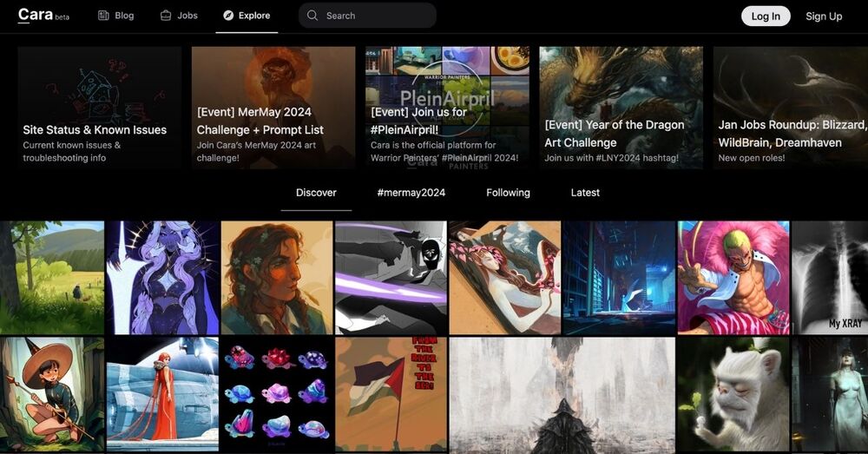Select the #mermay2024 tab

(411, 193)
